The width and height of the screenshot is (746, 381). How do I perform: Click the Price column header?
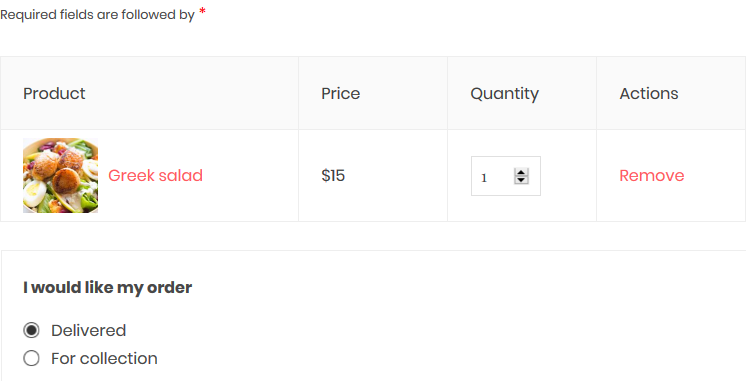point(341,93)
